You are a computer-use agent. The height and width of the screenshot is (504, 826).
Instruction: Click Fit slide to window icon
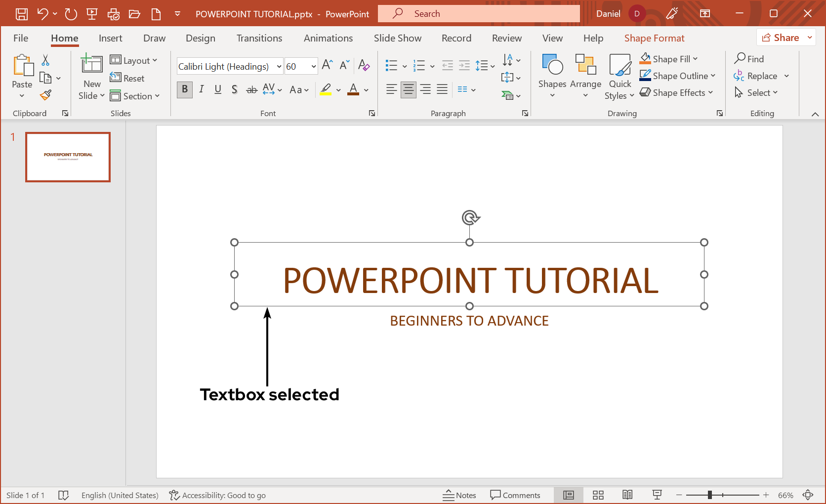[x=808, y=495]
